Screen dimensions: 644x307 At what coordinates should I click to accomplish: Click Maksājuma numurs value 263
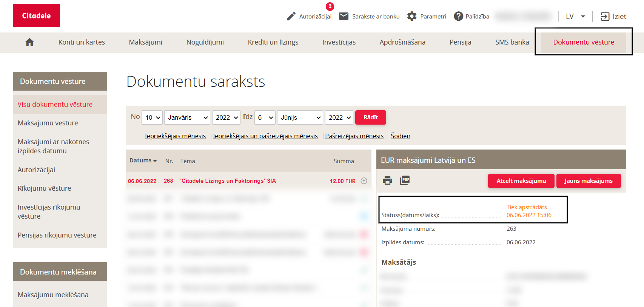(512, 229)
